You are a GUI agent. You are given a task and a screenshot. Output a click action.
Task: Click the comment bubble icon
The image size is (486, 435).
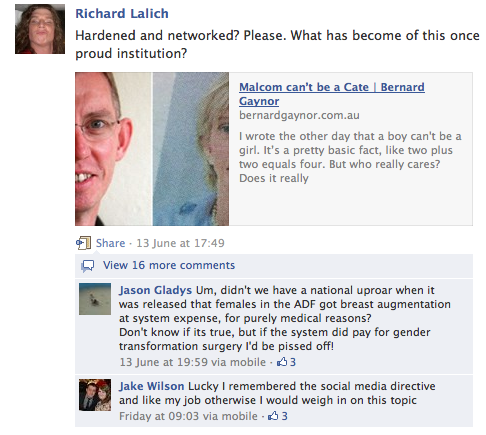pos(88,266)
